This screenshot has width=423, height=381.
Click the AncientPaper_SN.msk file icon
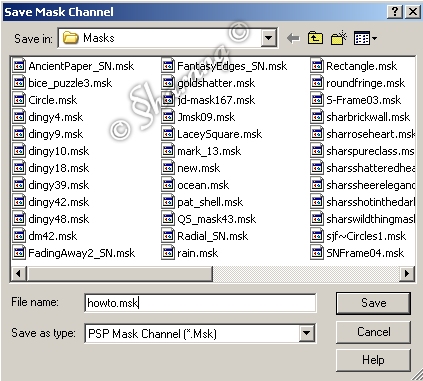pos(19,66)
